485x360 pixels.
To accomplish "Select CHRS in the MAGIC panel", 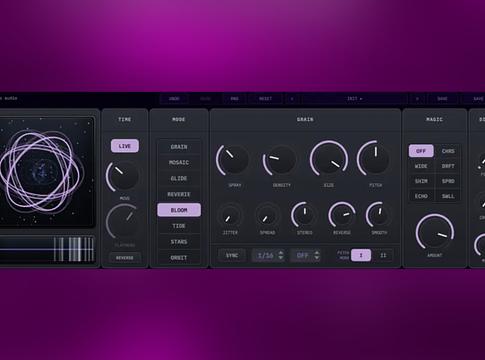I will point(448,151).
